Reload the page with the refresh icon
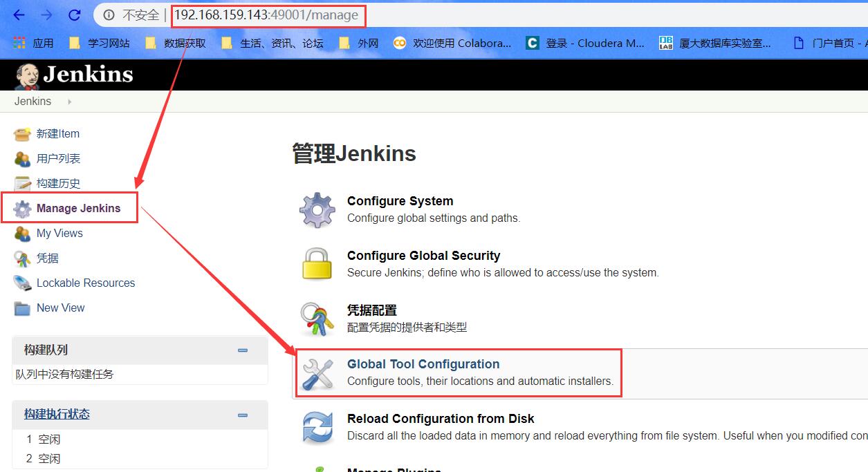The width and height of the screenshot is (868, 472). (75, 15)
